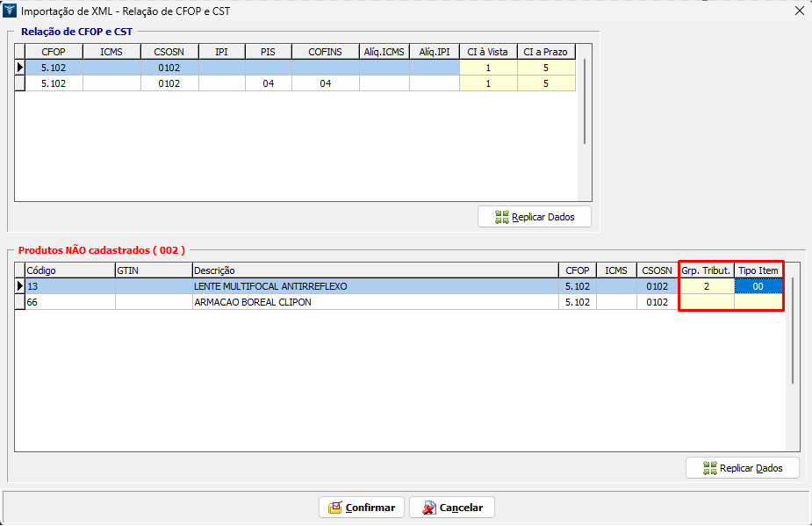This screenshot has width=812, height=526.
Task: Click the Descrição column header
Action: coord(375,270)
